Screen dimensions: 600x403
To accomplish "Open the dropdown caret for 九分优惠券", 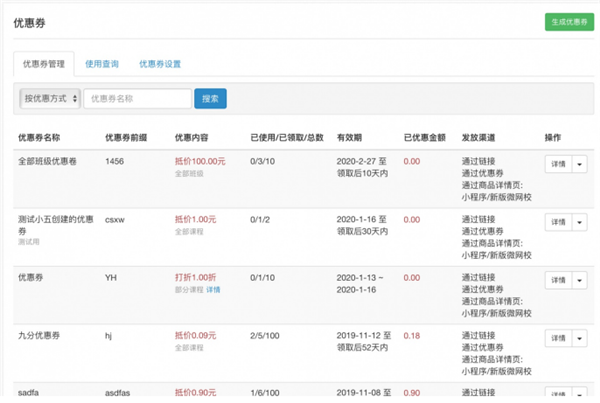I will pyautogui.click(x=580, y=339).
